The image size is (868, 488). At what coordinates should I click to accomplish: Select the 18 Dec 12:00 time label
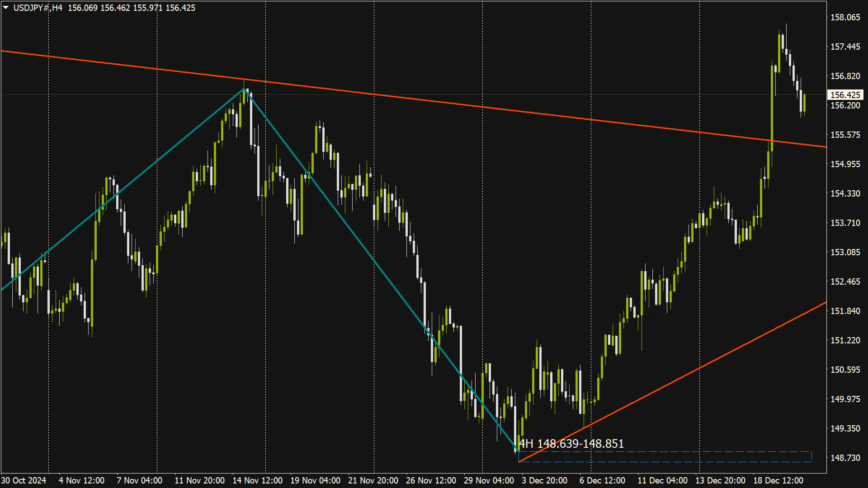click(x=778, y=480)
